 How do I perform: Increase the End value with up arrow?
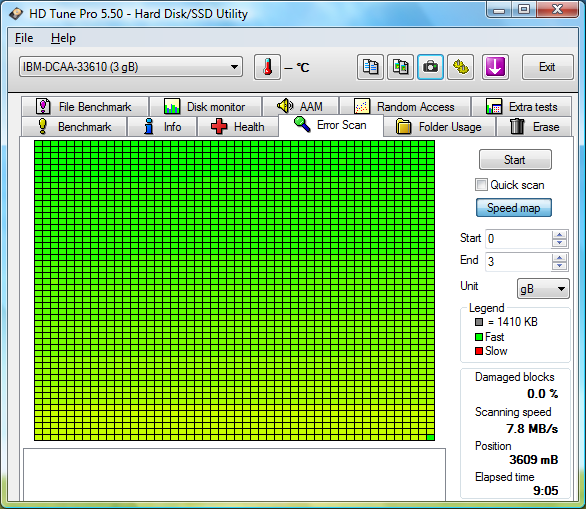[559, 257]
